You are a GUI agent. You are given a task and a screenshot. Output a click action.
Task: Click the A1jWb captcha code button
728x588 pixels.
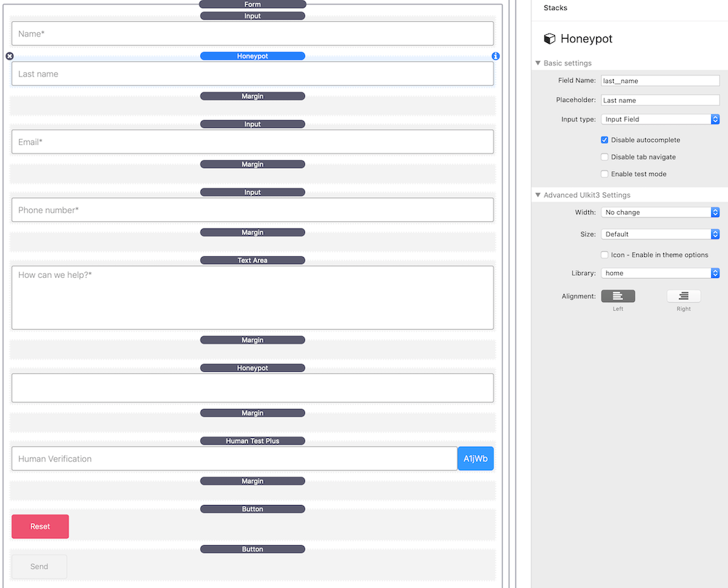pyautogui.click(x=475, y=458)
